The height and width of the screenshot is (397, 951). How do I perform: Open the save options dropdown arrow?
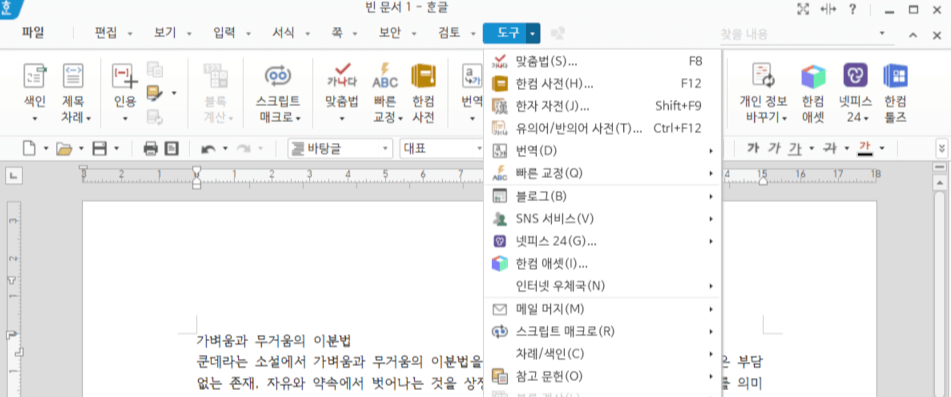coord(116,148)
